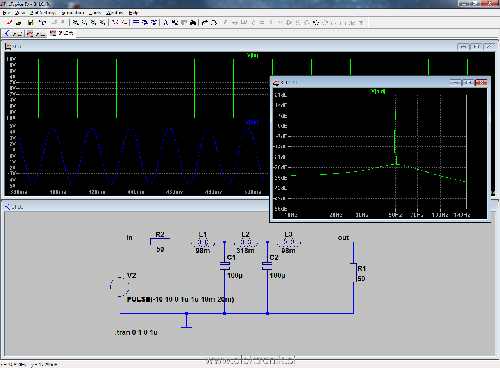Click the .tran 0 1 0 1u directive
This screenshot has width=500, height=368.
pyautogui.click(x=136, y=332)
